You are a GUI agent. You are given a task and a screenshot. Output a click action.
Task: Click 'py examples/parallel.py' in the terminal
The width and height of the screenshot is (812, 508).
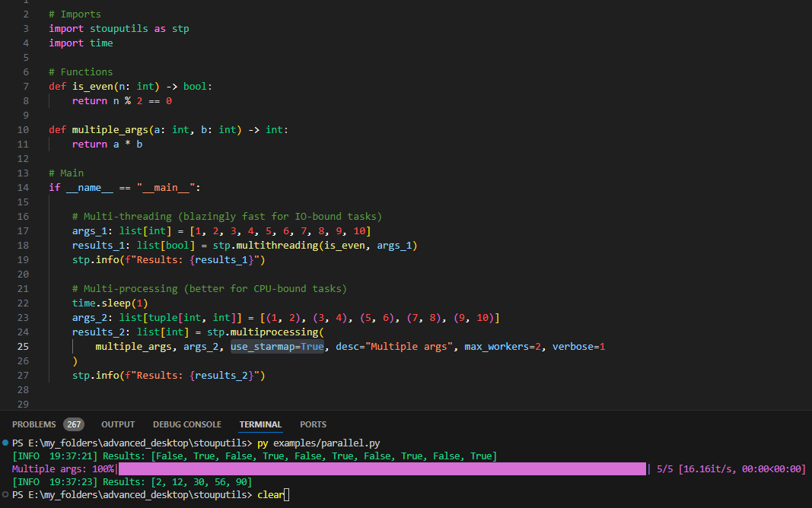(x=318, y=443)
